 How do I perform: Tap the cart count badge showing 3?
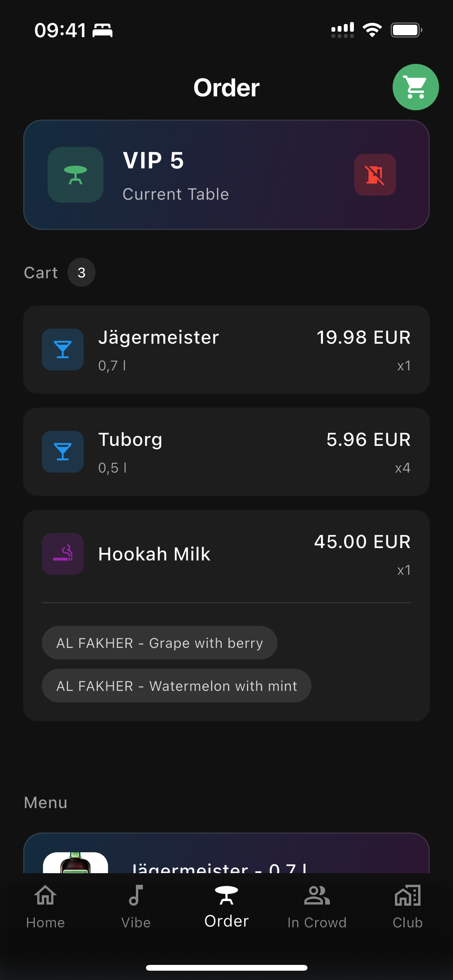tap(81, 272)
